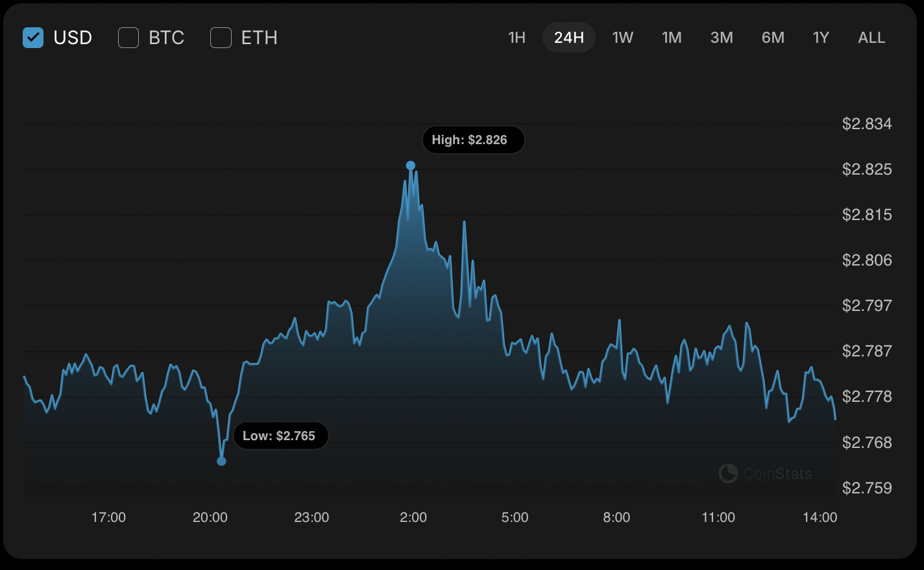Click the 20:00 time axis label

point(210,517)
